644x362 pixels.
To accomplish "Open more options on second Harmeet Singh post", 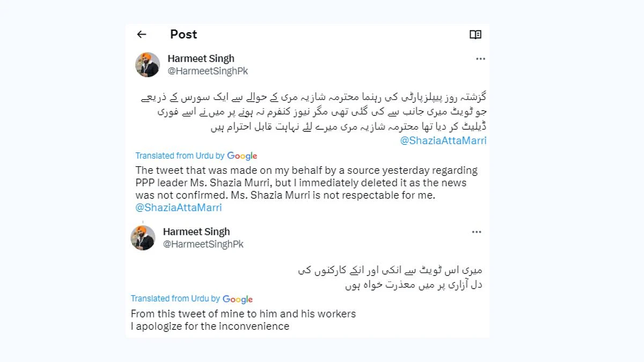I will click(x=477, y=232).
